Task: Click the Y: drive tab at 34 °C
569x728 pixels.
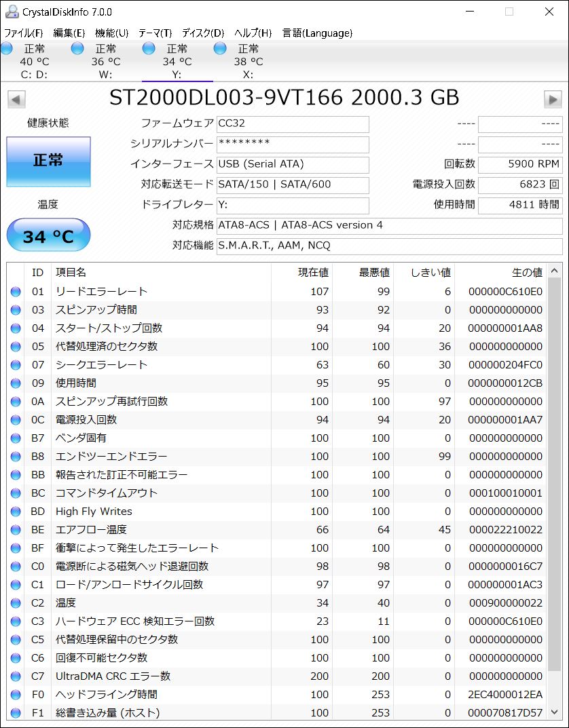Action: click(177, 61)
